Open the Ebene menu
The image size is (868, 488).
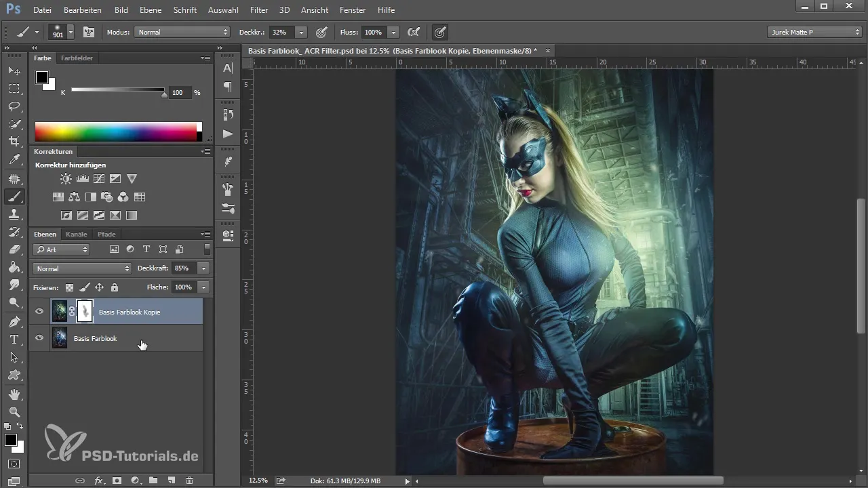click(x=151, y=10)
